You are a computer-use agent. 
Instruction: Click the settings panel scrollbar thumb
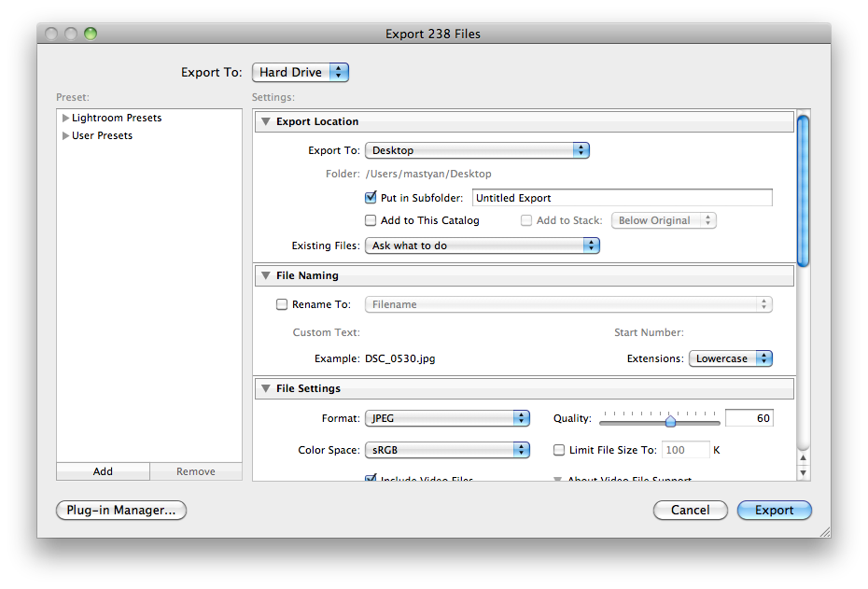coord(804,191)
